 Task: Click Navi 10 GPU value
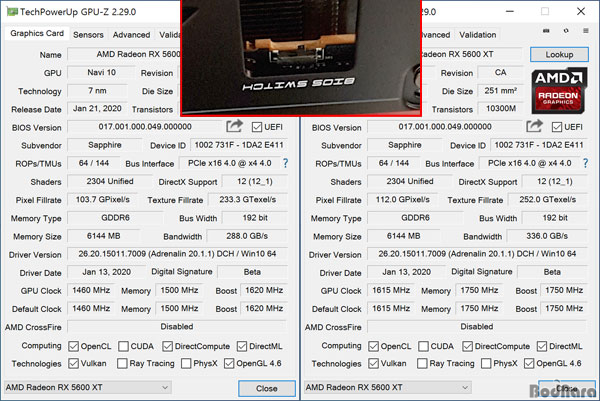coord(101,72)
